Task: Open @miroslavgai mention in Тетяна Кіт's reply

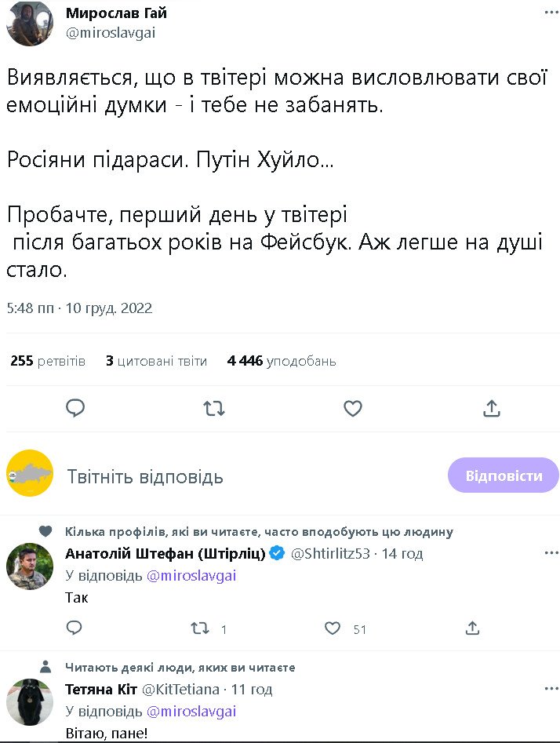Action: pyautogui.click(x=191, y=712)
